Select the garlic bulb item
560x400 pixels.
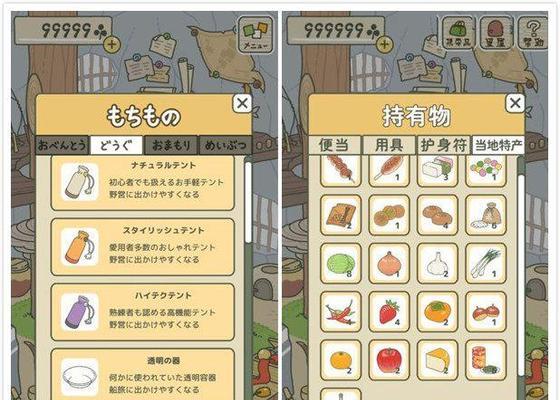[x=438, y=263]
